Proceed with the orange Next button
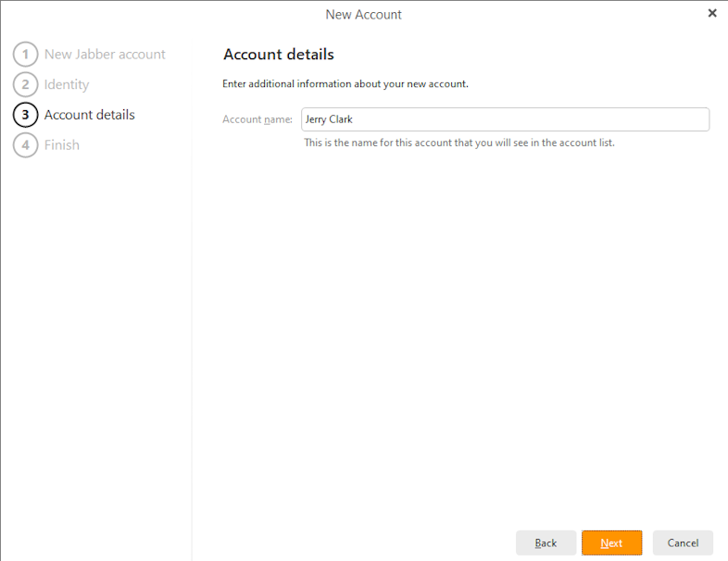 coord(611,542)
